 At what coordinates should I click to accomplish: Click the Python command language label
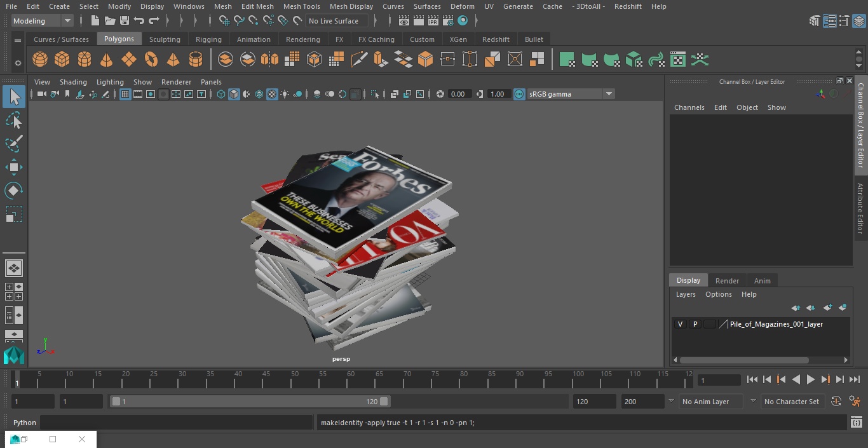tap(25, 423)
